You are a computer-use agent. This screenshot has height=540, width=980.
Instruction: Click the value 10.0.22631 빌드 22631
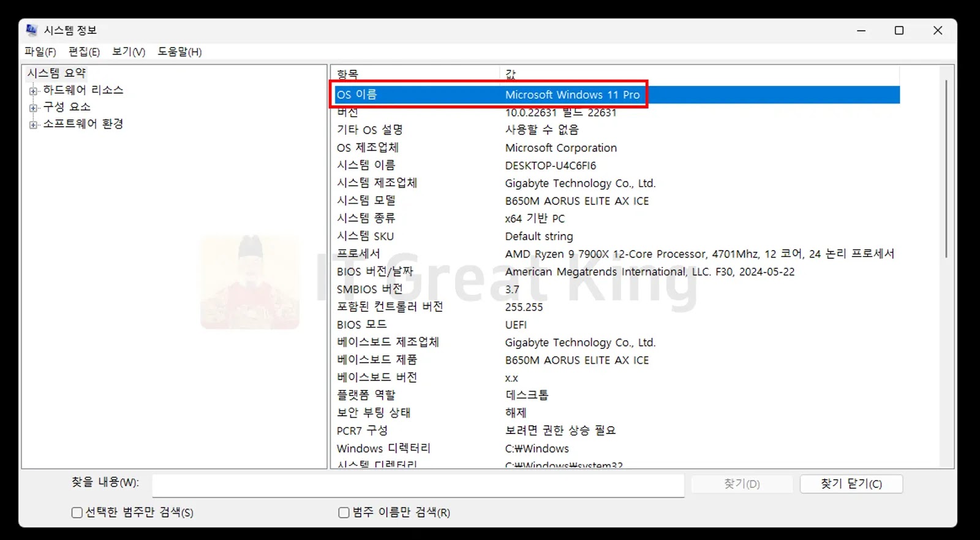(x=561, y=113)
